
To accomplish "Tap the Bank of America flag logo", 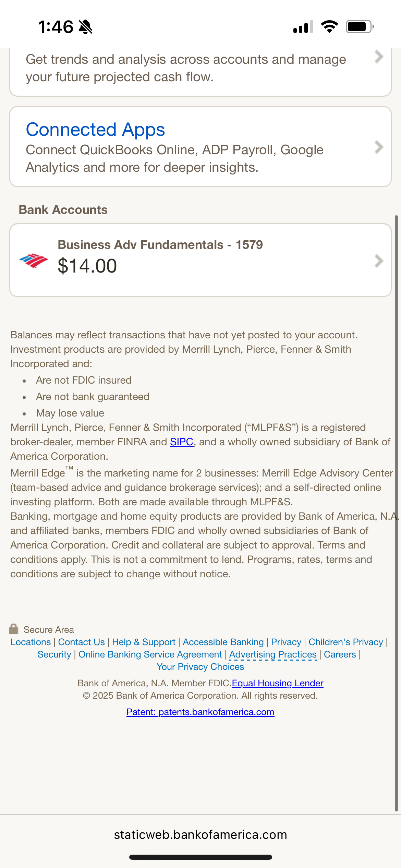I will 34,261.
